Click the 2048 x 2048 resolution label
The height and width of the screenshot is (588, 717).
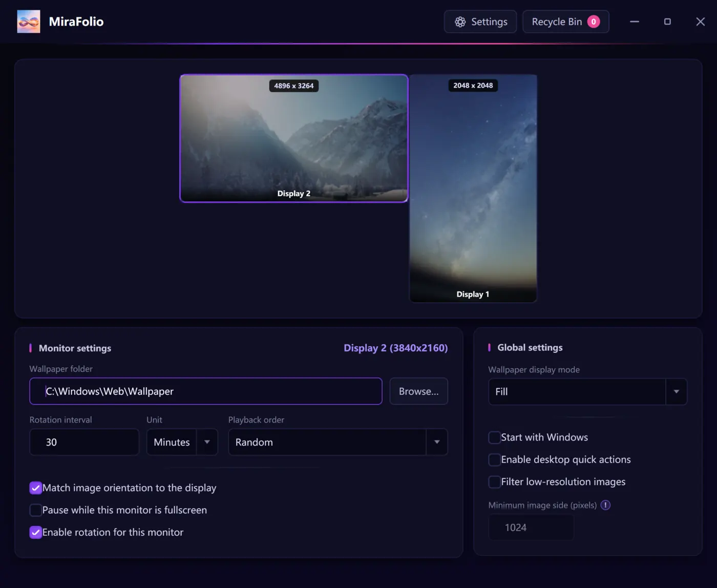tap(473, 86)
